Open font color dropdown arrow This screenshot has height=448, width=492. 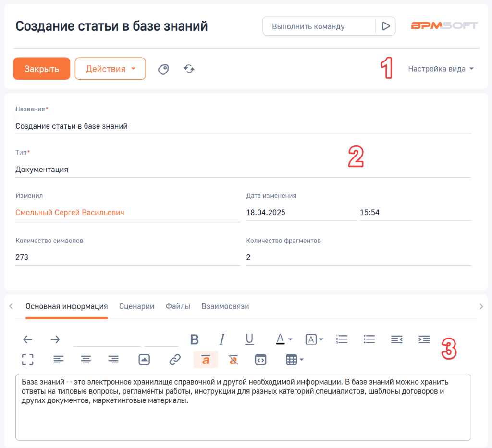click(290, 339)
